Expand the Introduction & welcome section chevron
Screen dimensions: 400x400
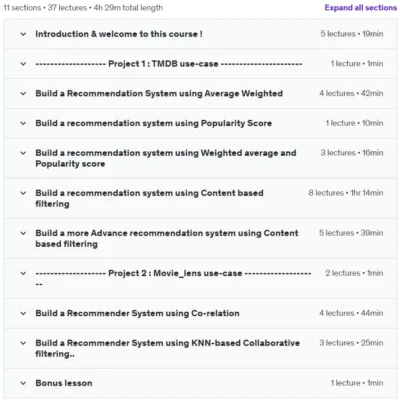[x=23, y=34]
